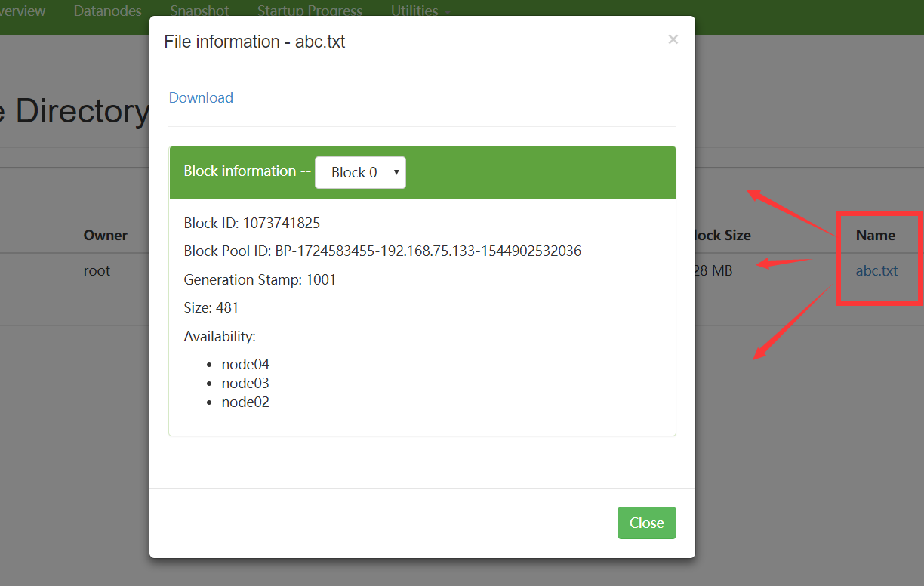Click node04 in availability list
Viewport: 924px width, 586px height.
[245, 364]
